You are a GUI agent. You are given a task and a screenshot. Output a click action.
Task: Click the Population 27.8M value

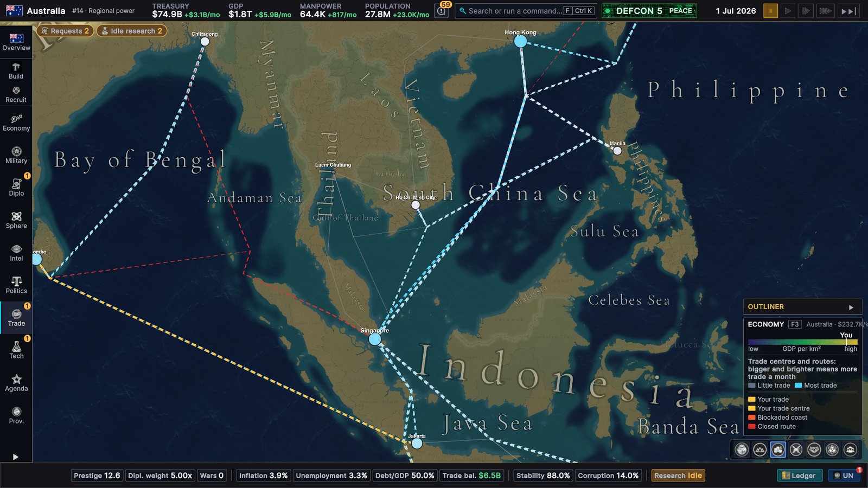[x=378, y=15]
